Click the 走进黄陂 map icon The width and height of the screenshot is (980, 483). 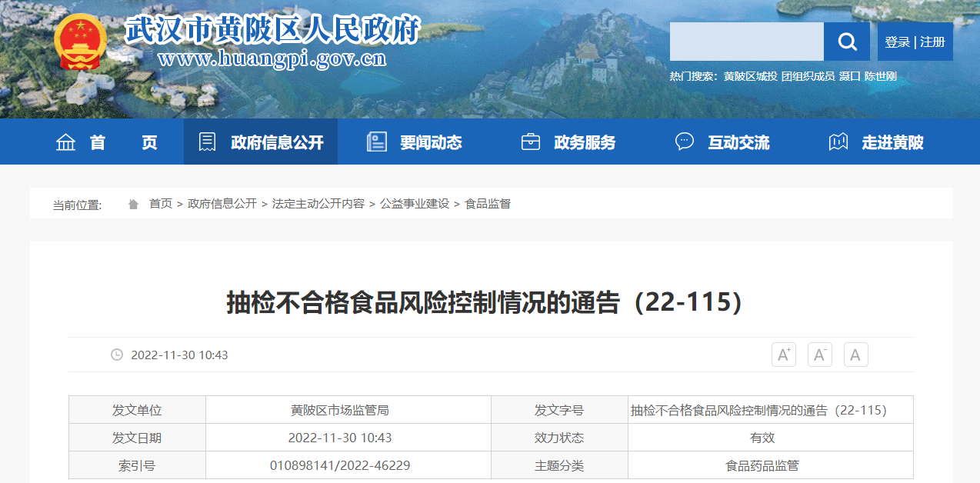point(838,142)
